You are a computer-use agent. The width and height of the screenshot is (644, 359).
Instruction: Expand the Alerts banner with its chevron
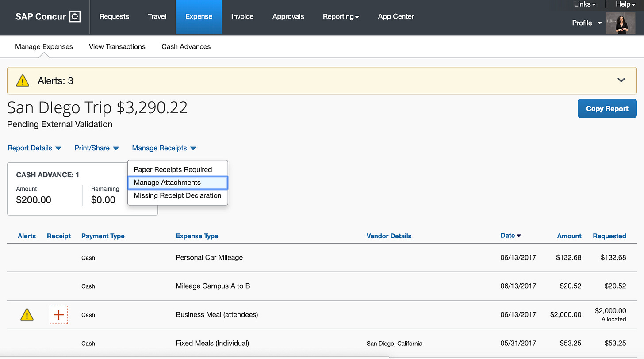pos(621,80)
